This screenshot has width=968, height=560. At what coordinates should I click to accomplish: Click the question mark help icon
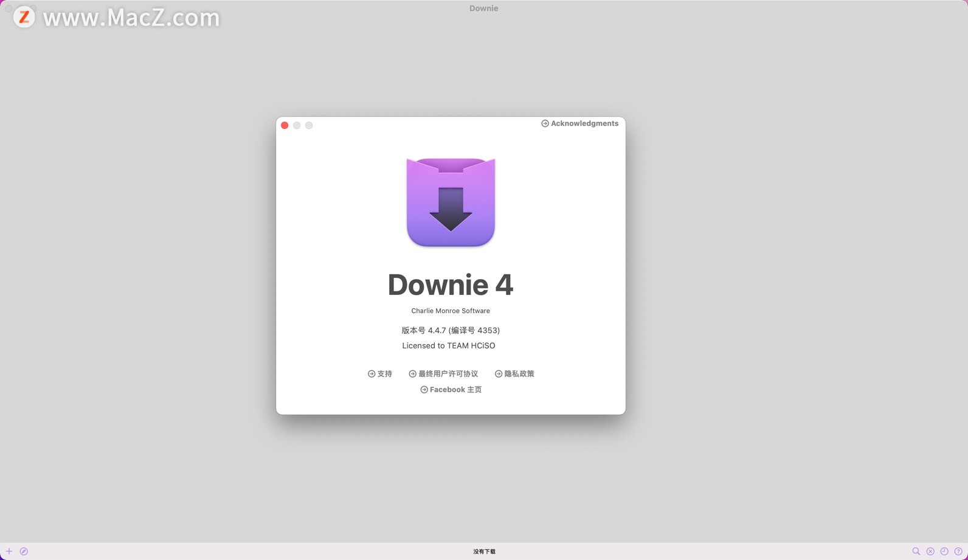(x=958, y=551)
